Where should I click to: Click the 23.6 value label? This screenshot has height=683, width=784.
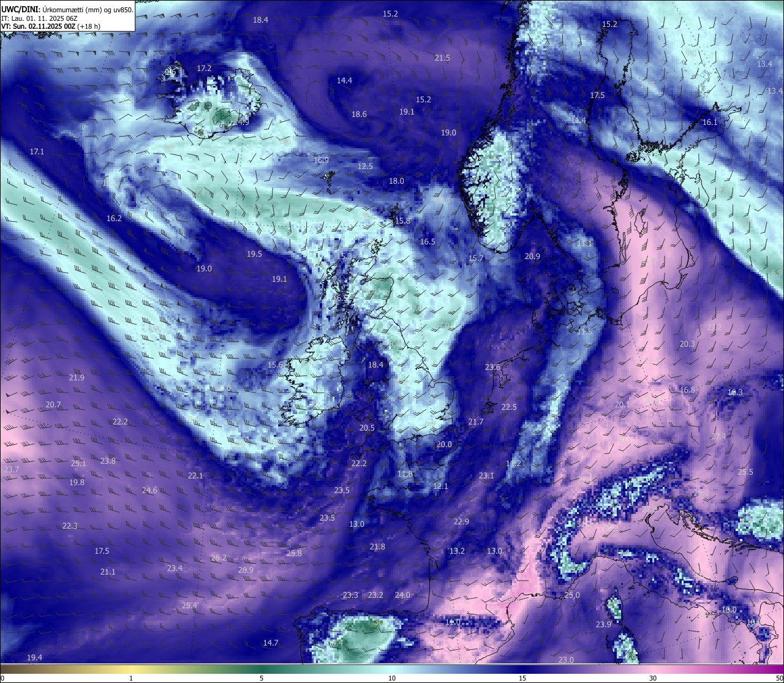[492, 367]
